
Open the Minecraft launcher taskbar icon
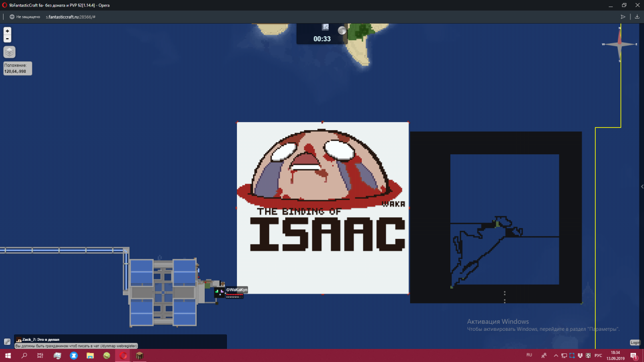coord(139,355)
